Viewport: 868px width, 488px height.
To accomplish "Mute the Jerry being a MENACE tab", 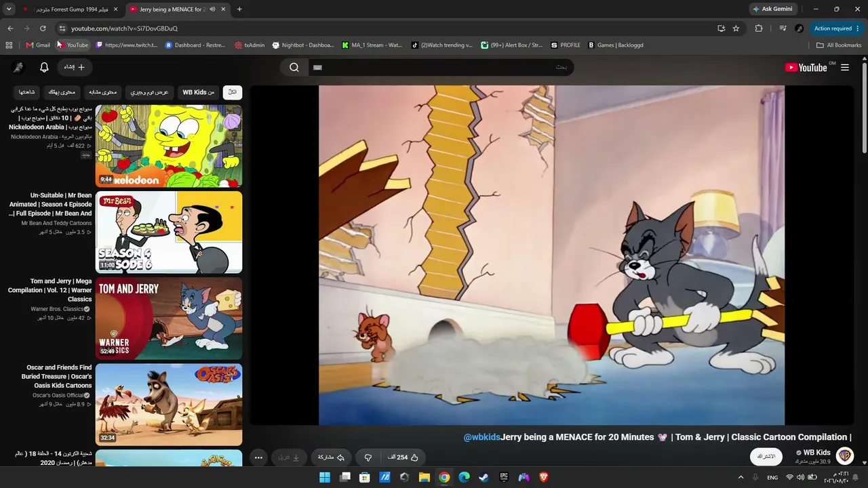I will (x=213, y=9).
